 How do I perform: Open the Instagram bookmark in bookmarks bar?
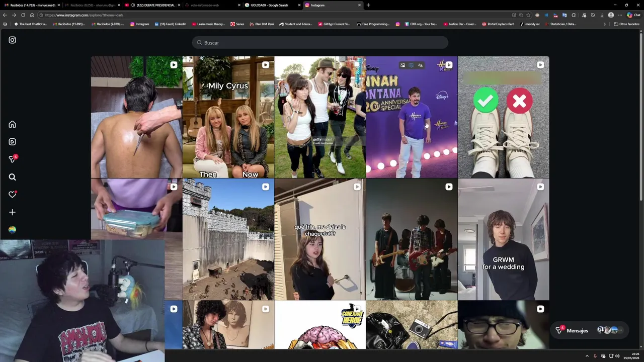click(x=139, y=24)
